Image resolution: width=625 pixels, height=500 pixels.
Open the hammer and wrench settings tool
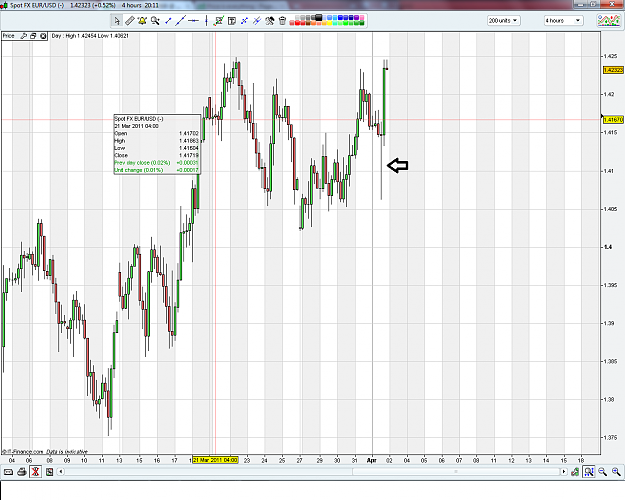(x=270, y=21)
